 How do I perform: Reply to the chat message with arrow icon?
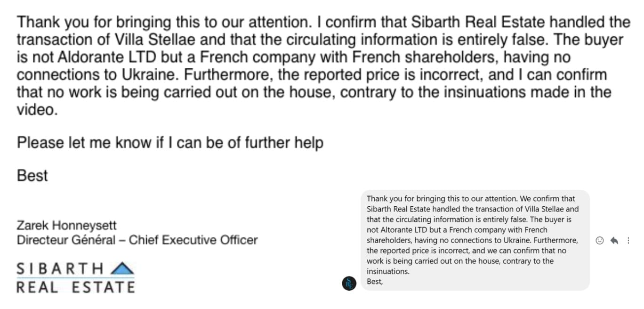click(x=614, y=240)
